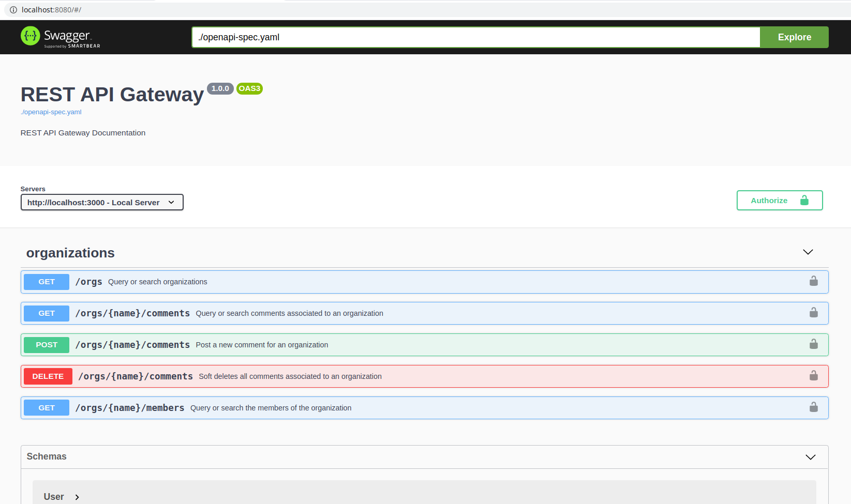
Task: Click the Servers label
Action: point(33,189)
